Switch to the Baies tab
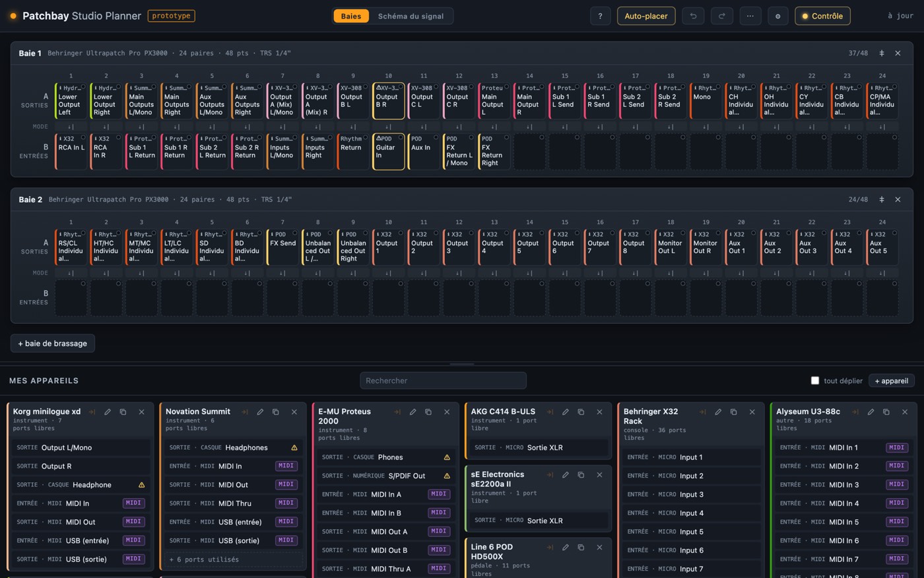This screenshot has width=924, height=578. click(351, 16)
